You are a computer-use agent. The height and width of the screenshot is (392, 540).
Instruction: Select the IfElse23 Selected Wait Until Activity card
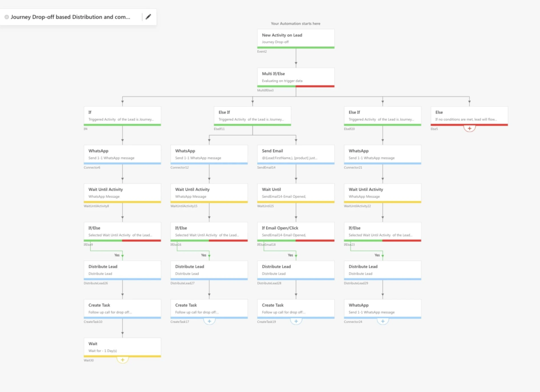(x=382, y=231)
